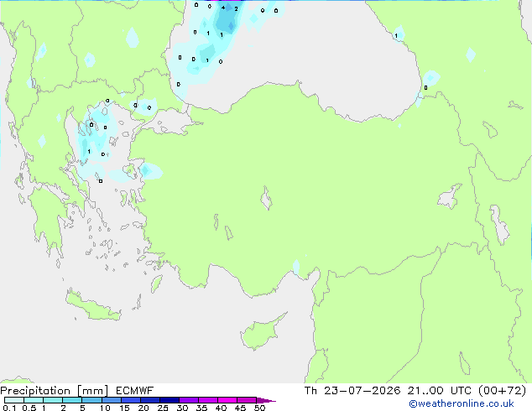Click the "Precipitation [mm]" title text
This screenshot has height=411, width=532.
click(55, 391)
